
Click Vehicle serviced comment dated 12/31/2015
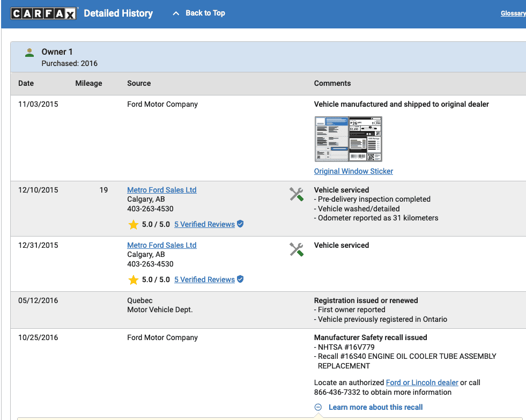click(342, 246)
